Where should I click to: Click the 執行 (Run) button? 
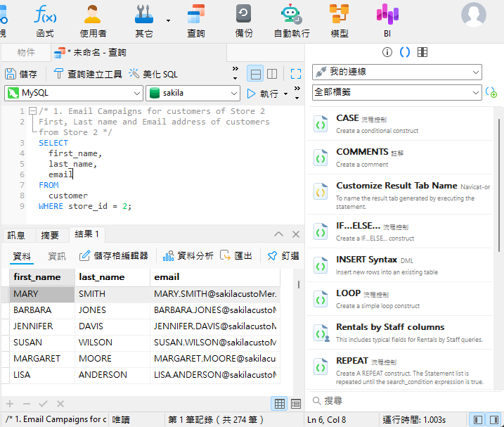pos(263,94)
